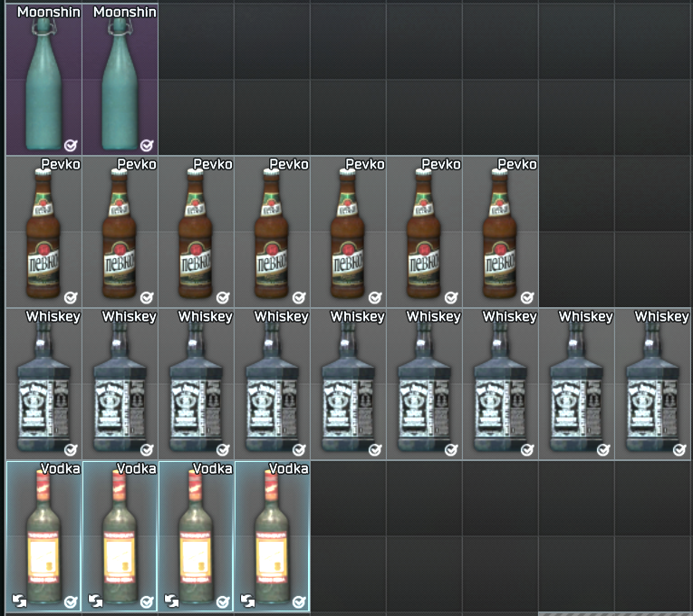Click the checkmark icon on the sixth Whiskey
This screenshot has width=693, height=616.
coord(451,450)
